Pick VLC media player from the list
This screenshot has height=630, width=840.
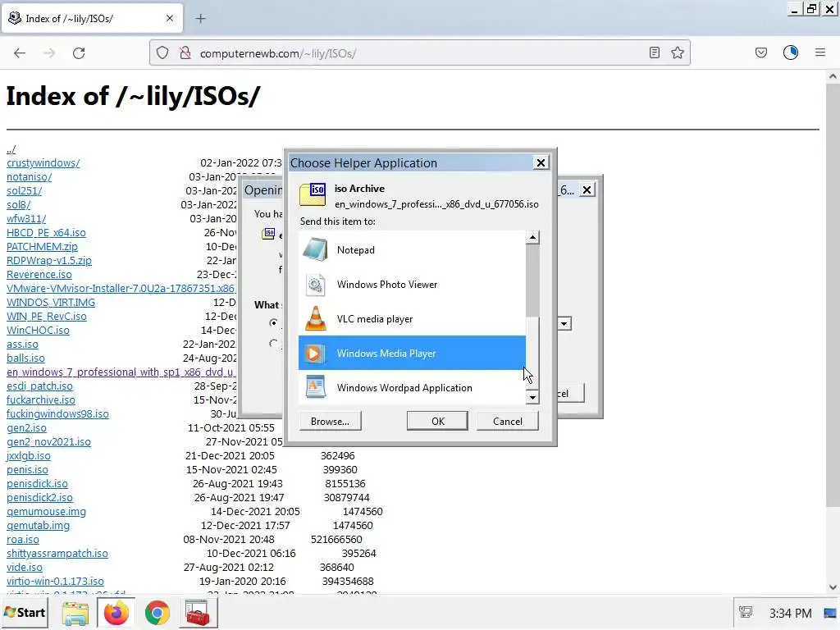coord(412,319)
